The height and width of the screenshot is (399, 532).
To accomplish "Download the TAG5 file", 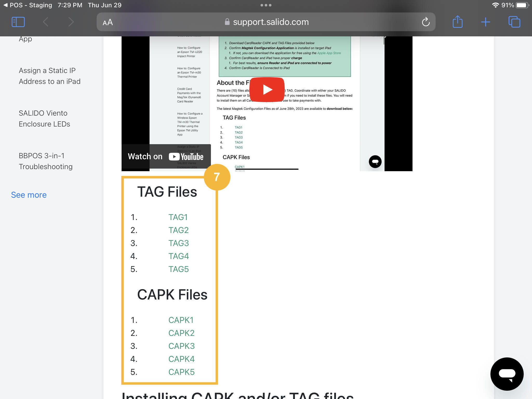I will 178,269.
